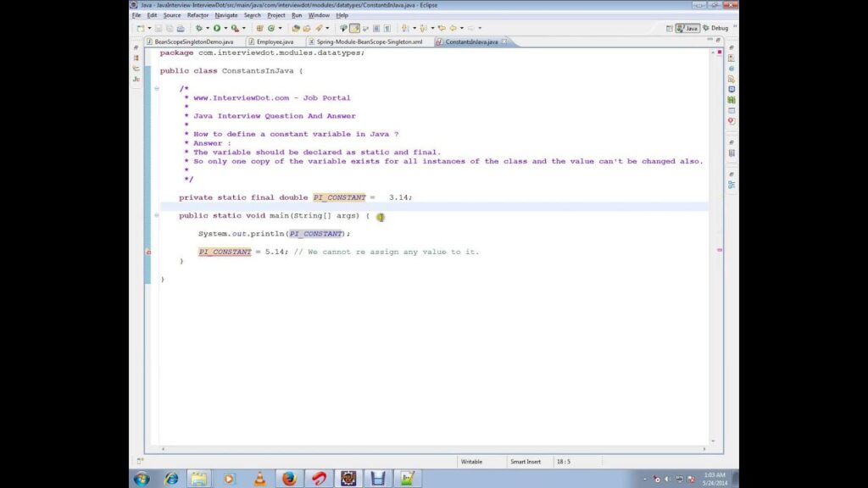Viewport: 868px width, 488px height.
Task: Click the Search flashlight toolbar icon
Action: click(x=319, y=28)
